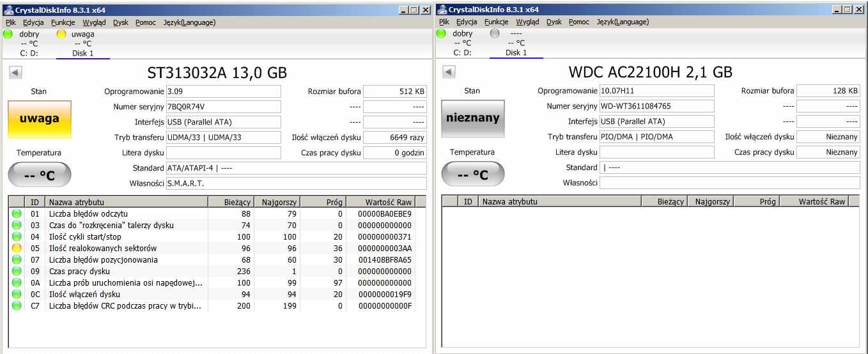Click status icon of attribute 09 row

(x=17, y=271)
